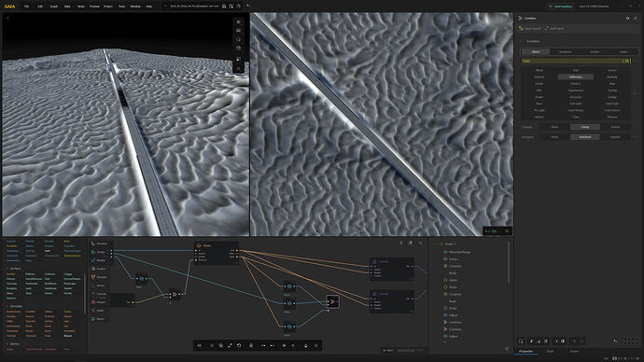The image size is (644, 362).
Task: Choose the Add blend mode
Action: coord(576,70)
